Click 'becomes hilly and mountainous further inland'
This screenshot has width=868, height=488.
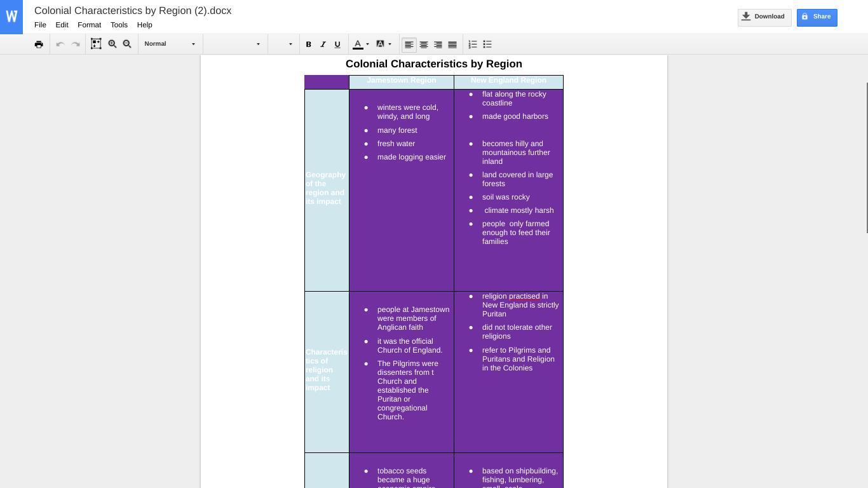(516, 152)
